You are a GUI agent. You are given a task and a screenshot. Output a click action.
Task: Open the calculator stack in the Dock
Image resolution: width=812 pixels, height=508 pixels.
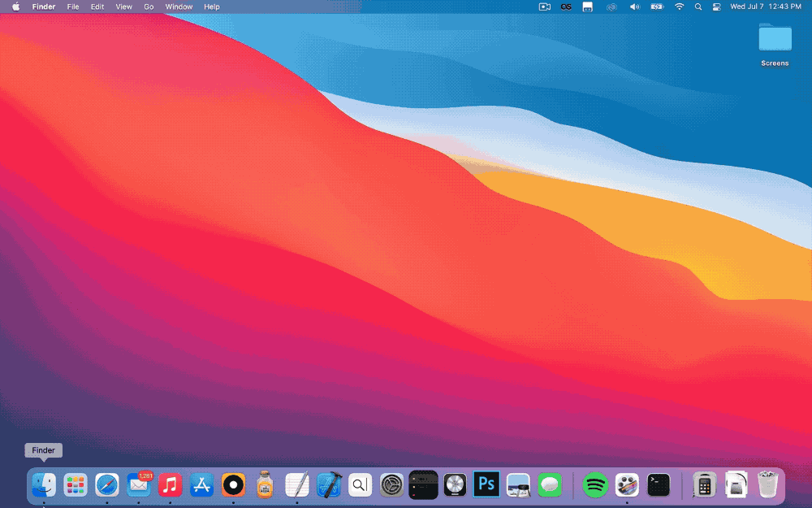704,485
